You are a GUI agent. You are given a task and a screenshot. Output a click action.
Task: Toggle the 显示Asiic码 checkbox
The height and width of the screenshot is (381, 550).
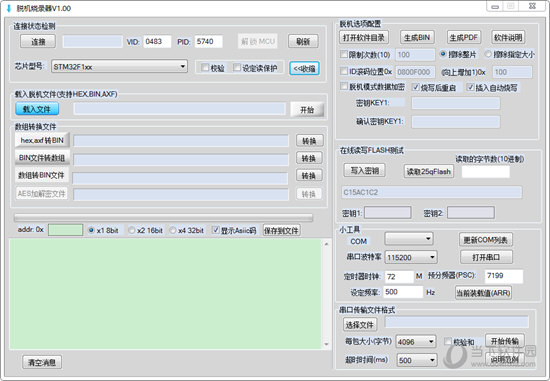click(215, 230)
